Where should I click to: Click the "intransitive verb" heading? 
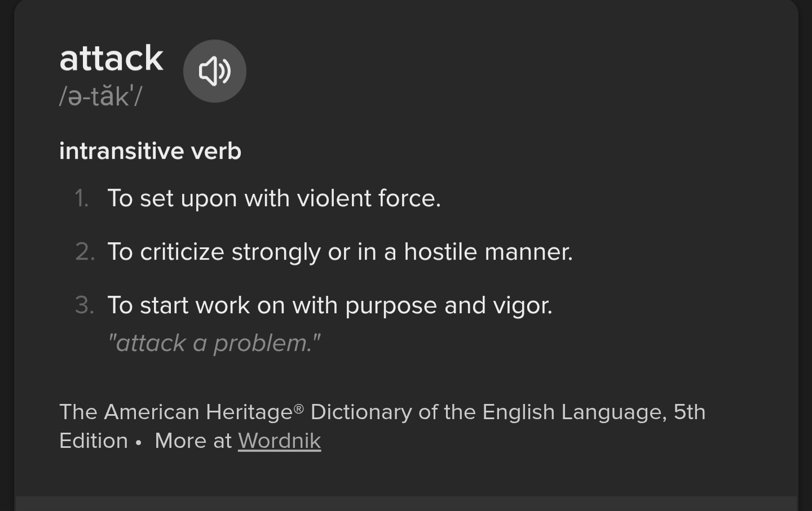click(x=150, y=151)
